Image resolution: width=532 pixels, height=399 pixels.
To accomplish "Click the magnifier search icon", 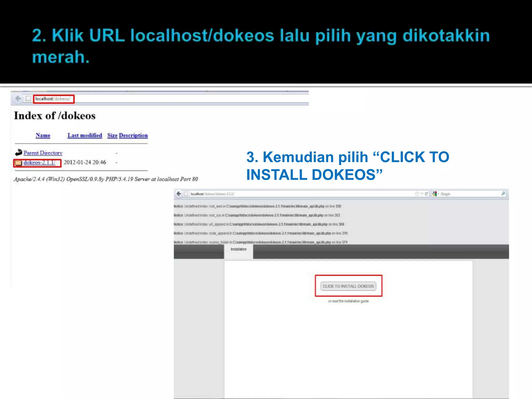I will coord(503,194).
